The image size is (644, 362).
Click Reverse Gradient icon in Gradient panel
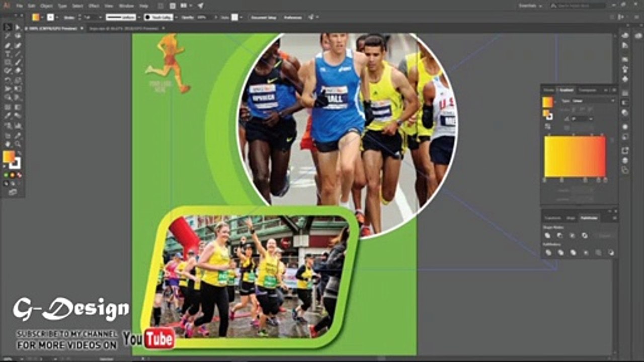(x=547, y=127)
